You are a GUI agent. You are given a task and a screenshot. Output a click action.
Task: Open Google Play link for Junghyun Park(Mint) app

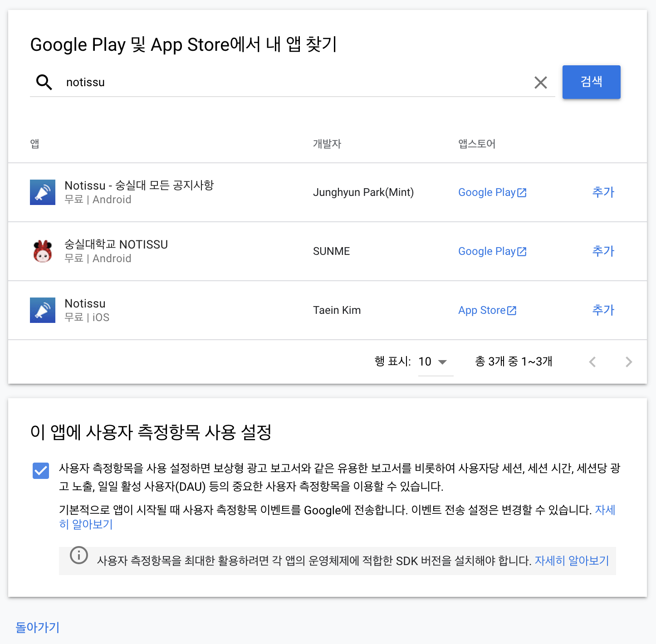coord(492,192)
